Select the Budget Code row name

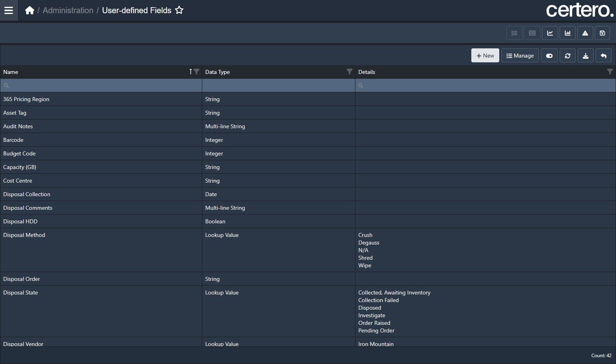click(x=19, y=153)
